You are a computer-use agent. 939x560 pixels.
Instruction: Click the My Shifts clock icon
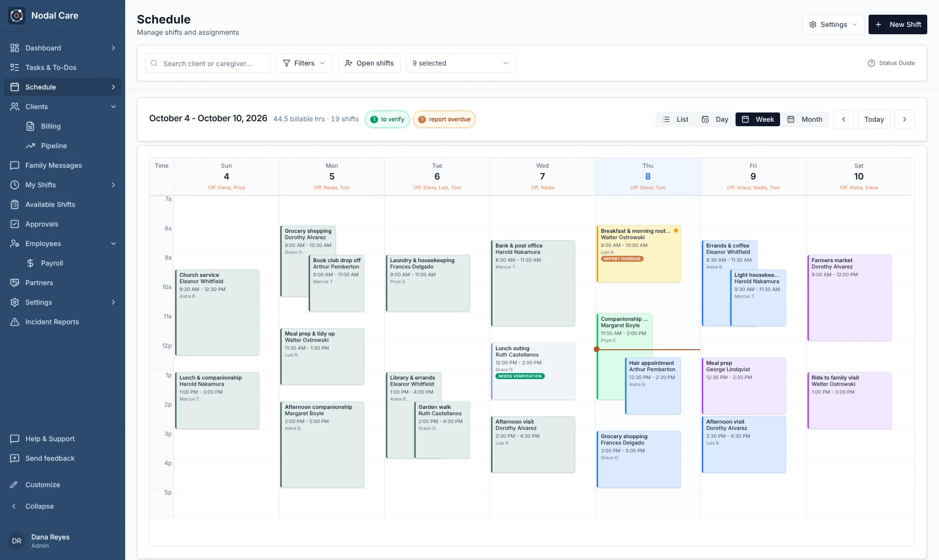tap(15, 185)
